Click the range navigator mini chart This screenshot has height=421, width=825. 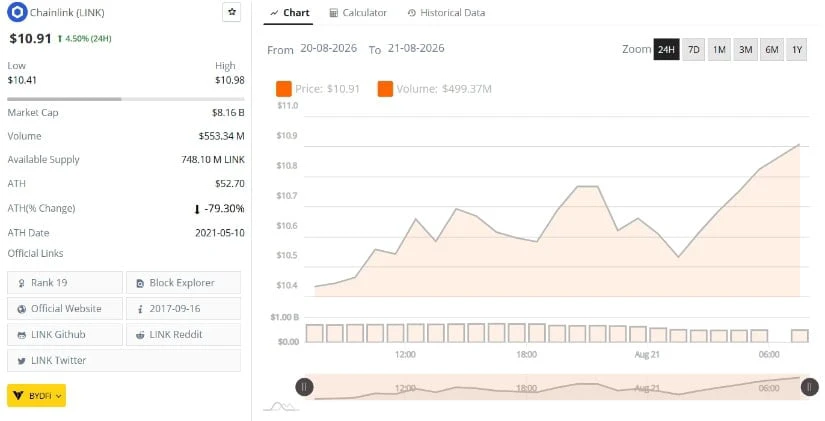point(557,387)
